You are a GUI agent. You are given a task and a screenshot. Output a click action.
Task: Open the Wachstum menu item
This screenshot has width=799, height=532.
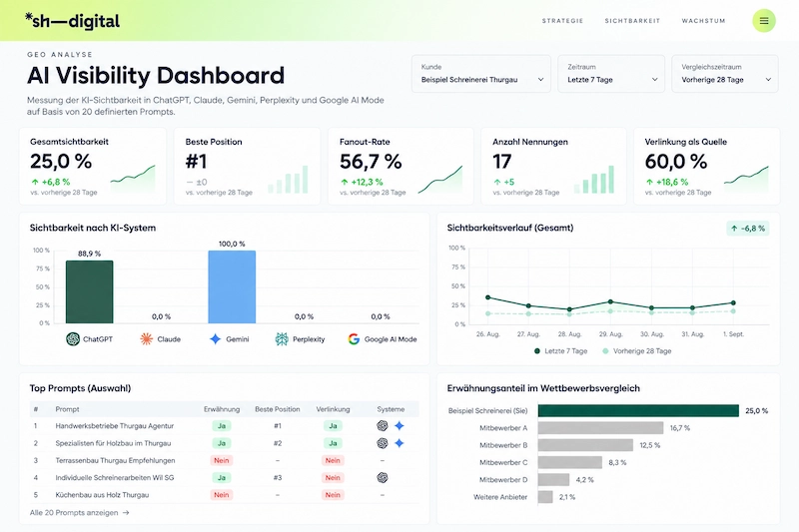pos(703,21)
